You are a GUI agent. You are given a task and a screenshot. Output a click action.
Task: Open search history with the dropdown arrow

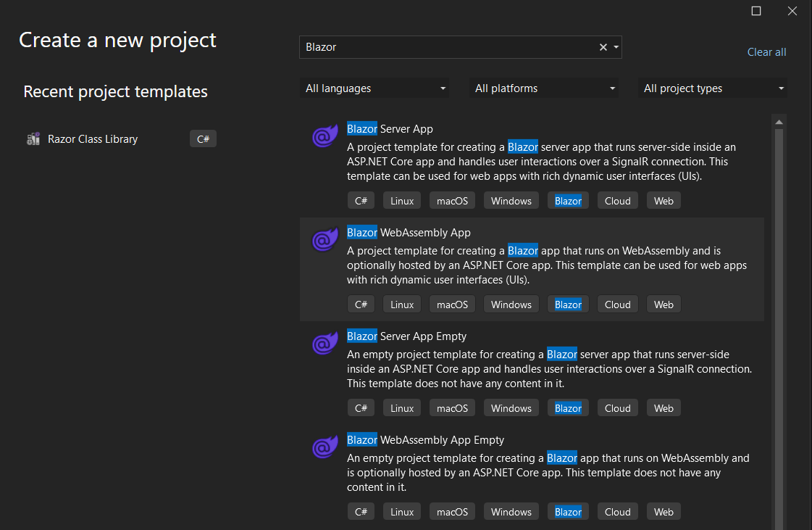[x=615, y=46]
